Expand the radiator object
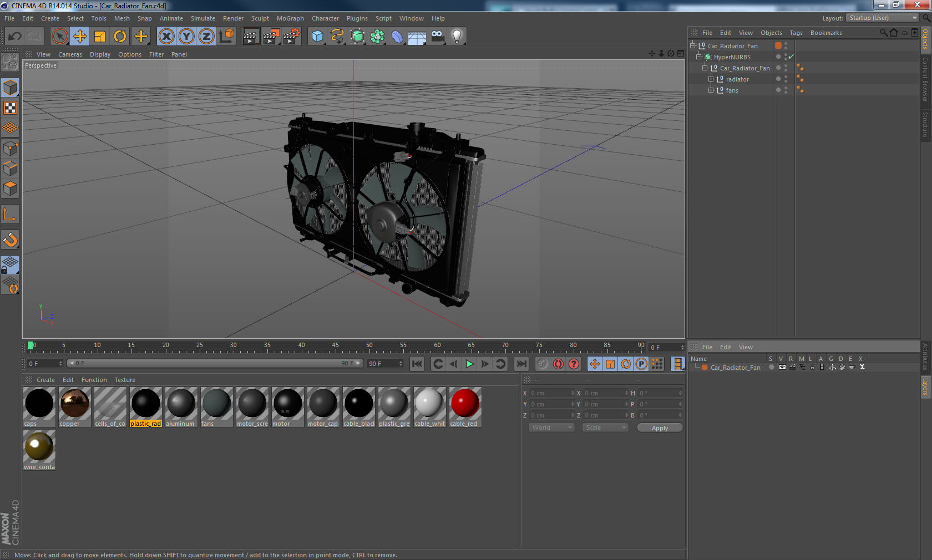The height and width of the screenshot is (560, 932). coord(711,79)
